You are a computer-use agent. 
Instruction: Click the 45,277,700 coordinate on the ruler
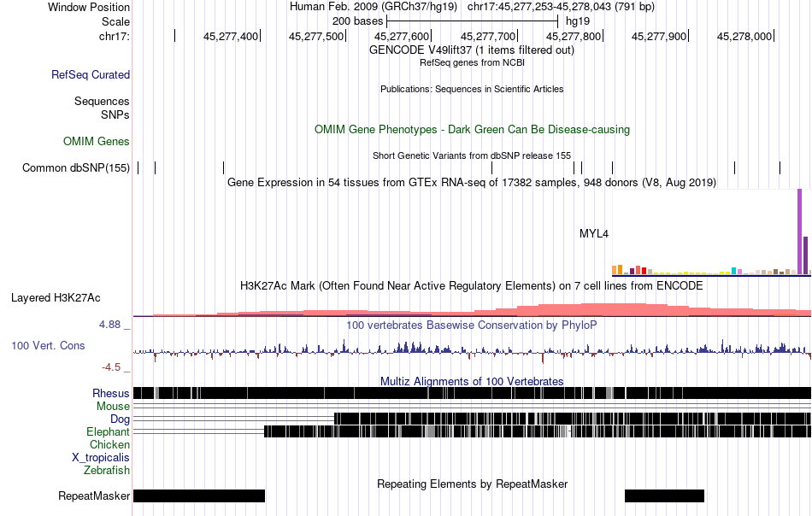pyautogui.click(x=488, y=36)
